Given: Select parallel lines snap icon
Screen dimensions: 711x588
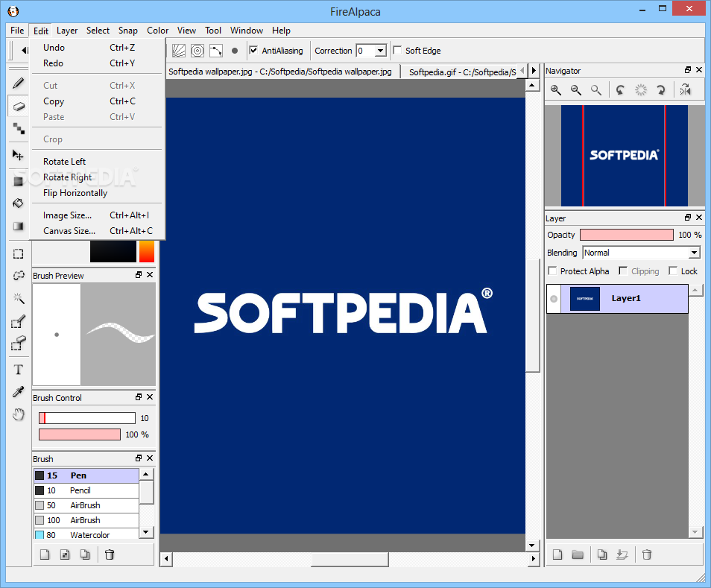Looking at the screenshot, I should pyautogui.click(x=179, y=51).
